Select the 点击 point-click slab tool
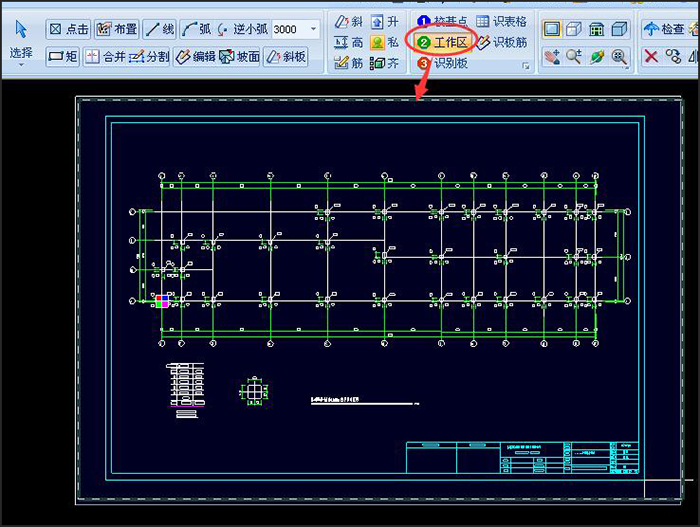 tap(68, 30)
